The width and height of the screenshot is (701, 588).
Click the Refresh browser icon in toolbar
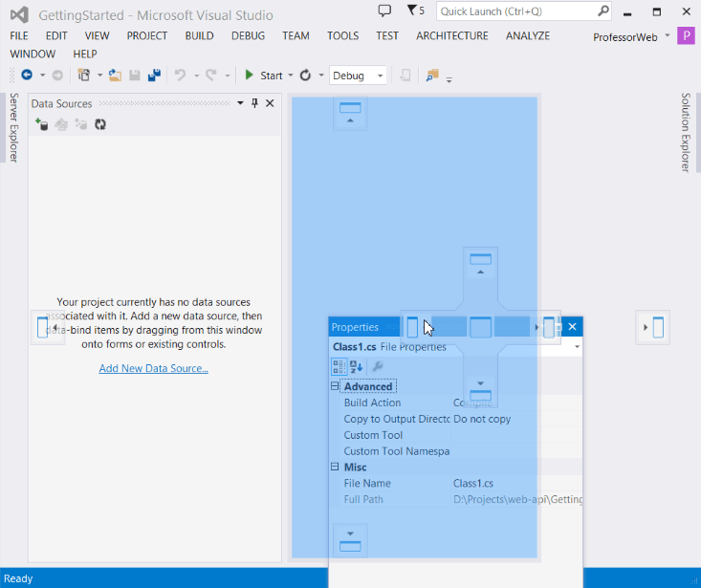click(305, 76)
